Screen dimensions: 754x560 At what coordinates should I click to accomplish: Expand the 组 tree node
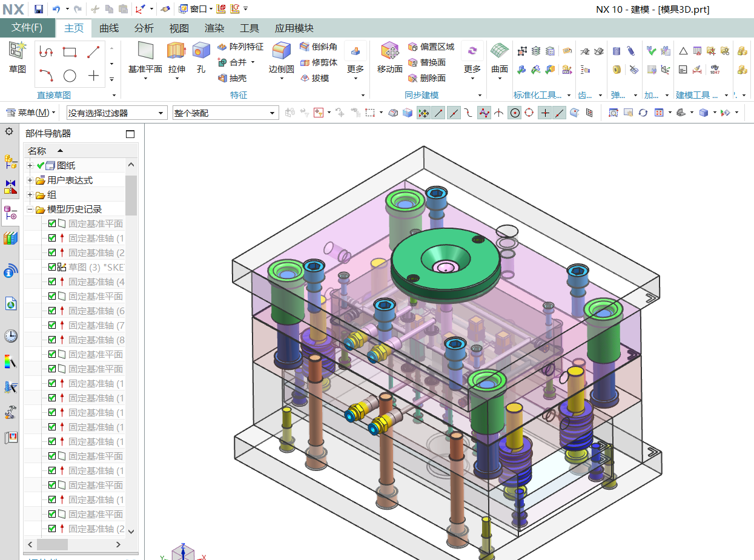30,194
